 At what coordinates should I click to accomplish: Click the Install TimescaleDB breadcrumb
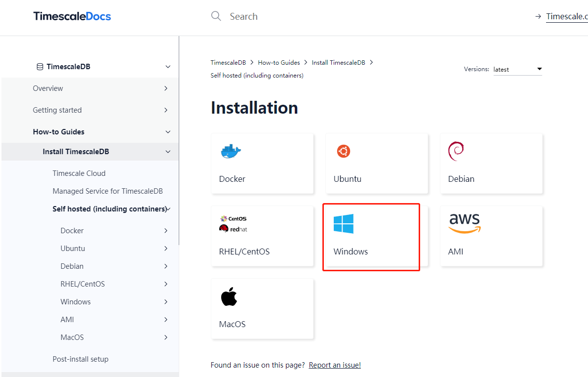[x=338, y=63]
